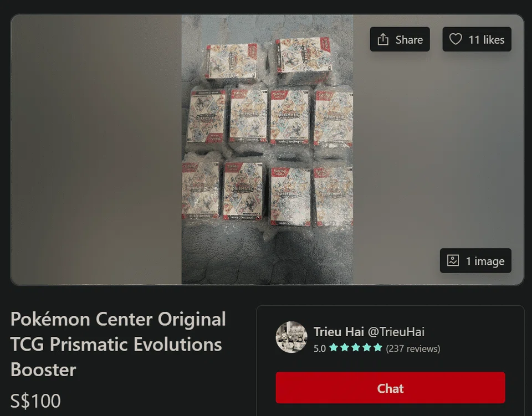This screenshot has width=532, height=416.
Task: Click the Share label text
Action: click(x=409, y=40)
